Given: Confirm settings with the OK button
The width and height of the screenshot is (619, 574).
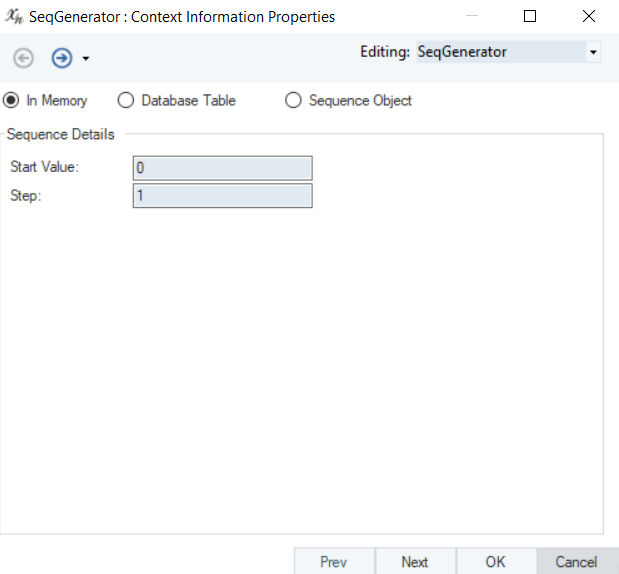Looking at the screenshot, I should click(496, 561).
